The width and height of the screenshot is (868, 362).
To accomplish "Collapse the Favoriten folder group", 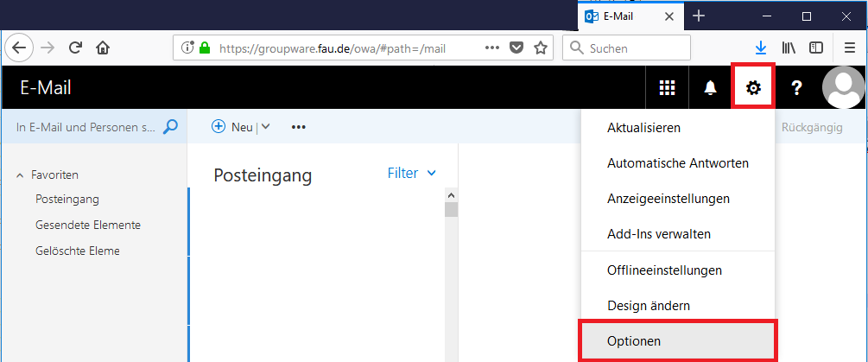I will pyautogui.click(x=21, y=175).
